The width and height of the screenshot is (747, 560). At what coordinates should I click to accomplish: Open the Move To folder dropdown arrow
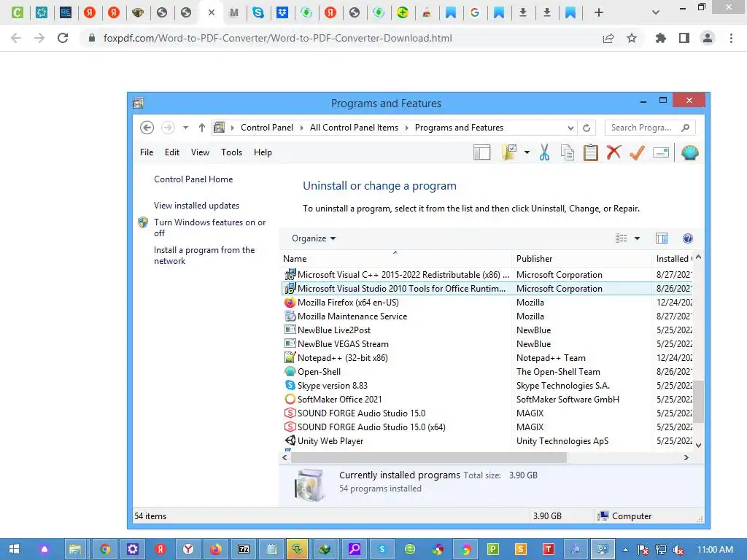coord(527,152)
